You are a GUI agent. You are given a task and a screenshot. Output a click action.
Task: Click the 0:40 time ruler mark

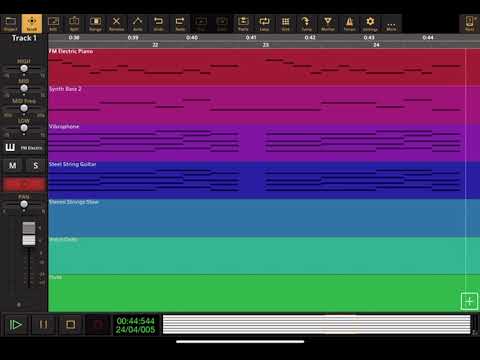pyautogui.click(x=192, y=38)
